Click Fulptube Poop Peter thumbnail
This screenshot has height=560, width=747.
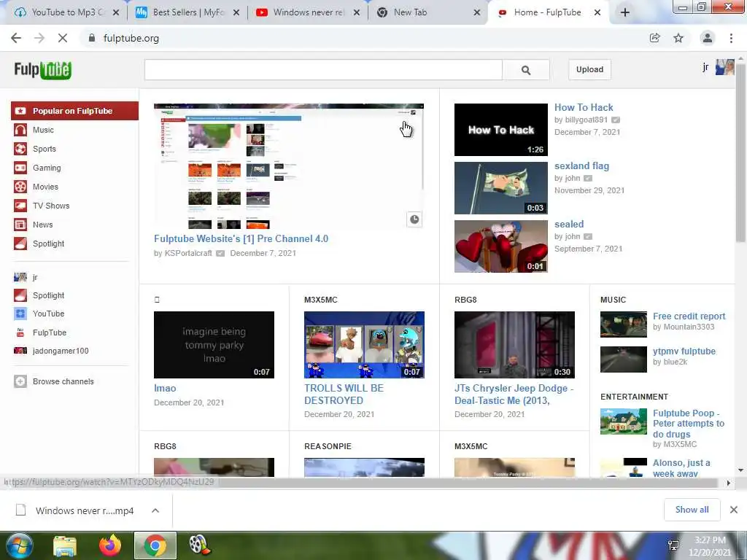pyautogui.click(x=624, y=421)
